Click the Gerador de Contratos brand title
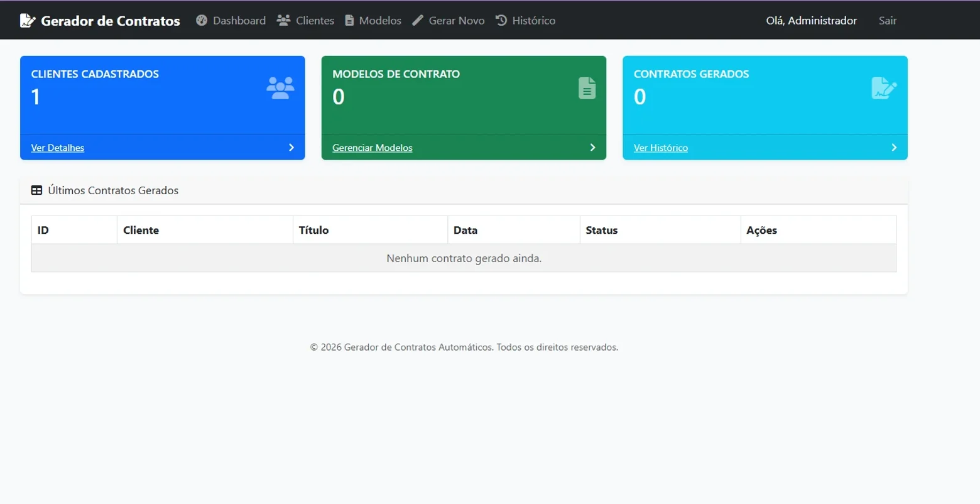 pyautogui.click(x=111, y=21)
